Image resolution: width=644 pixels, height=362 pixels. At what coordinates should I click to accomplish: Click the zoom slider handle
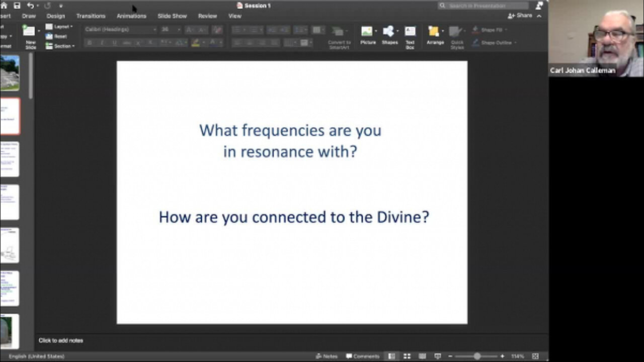tap(476, 356)
